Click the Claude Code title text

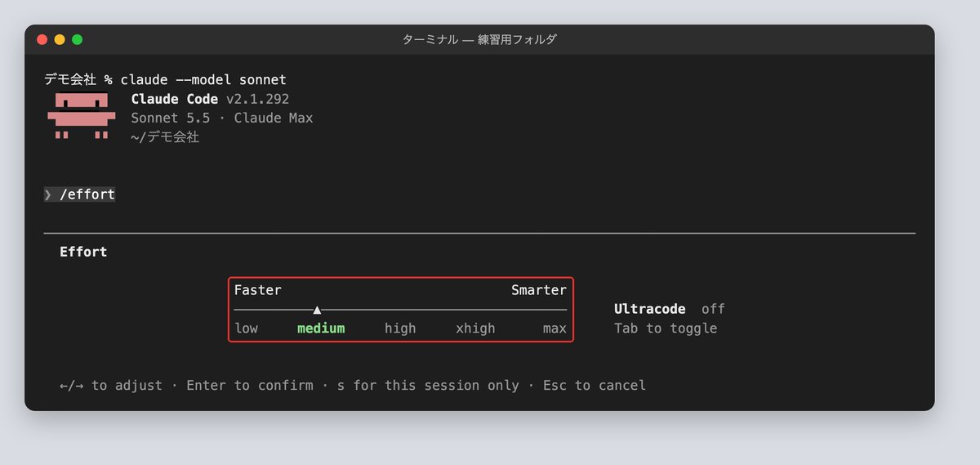coord(175,99)
